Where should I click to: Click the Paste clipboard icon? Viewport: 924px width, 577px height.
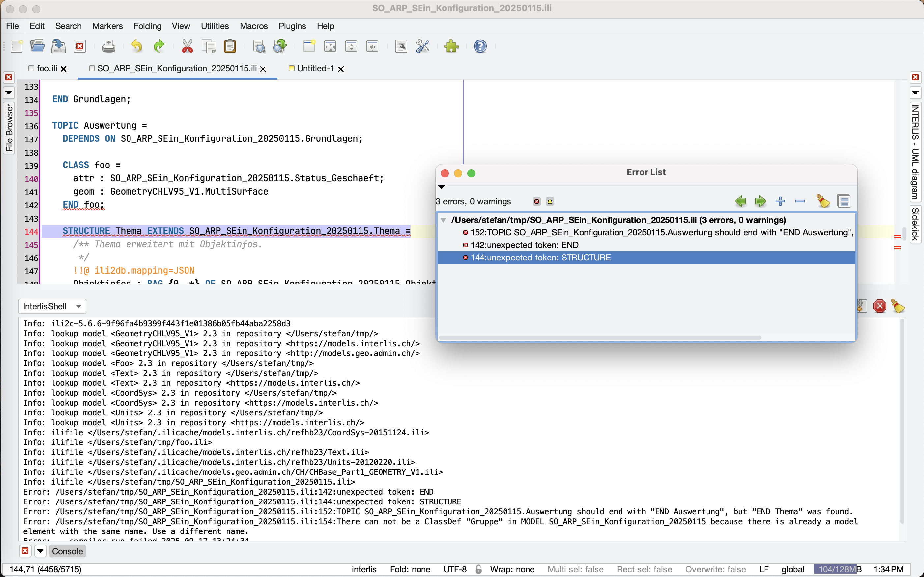point(230,46)
